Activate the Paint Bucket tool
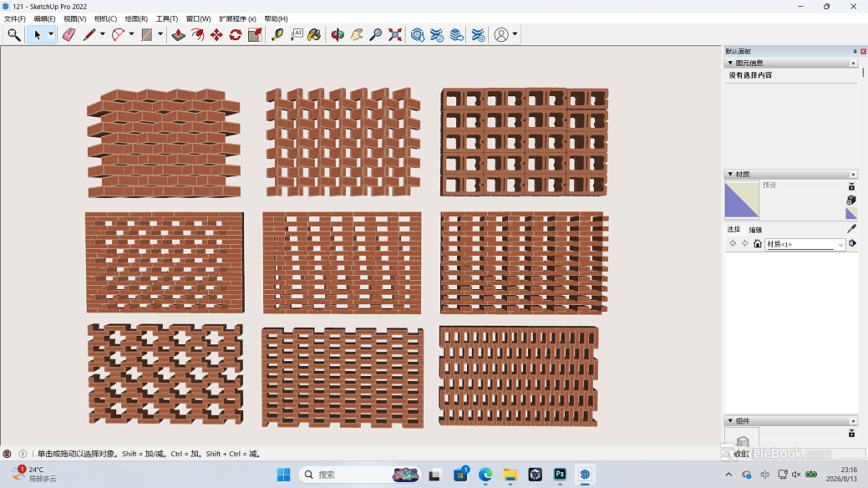This screenshot has height=488, width=868. [x=314, y=35]
